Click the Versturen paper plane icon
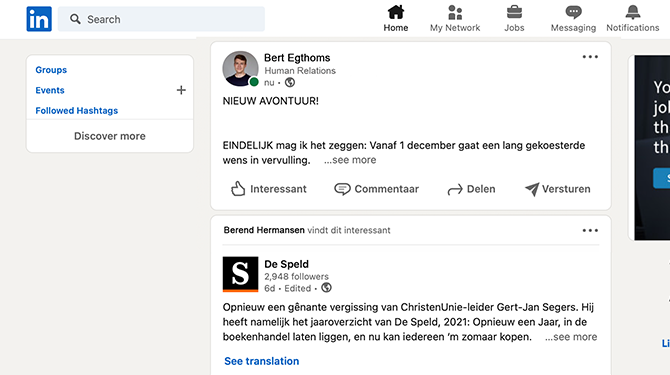 [532, 189]
